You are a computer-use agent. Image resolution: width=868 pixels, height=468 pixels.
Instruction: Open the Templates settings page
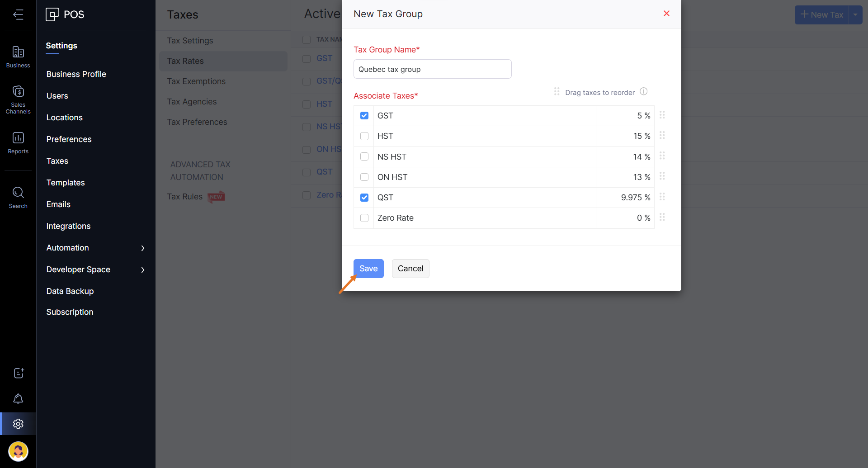pyautogui.click(x=66, y=183)
